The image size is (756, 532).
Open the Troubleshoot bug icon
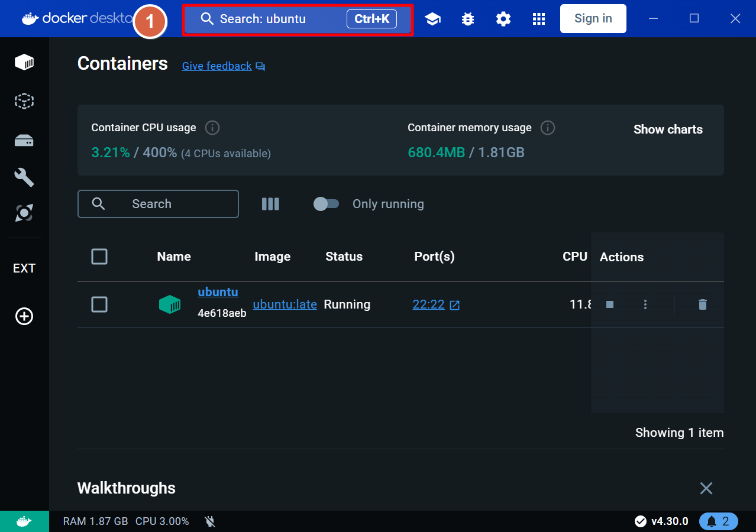[x=468, y=19]
